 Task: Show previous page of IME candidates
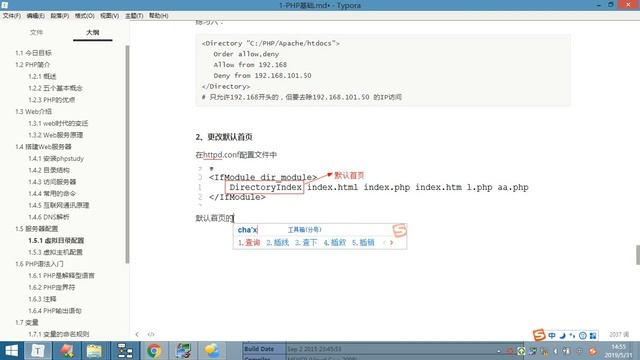click(384, 242)
